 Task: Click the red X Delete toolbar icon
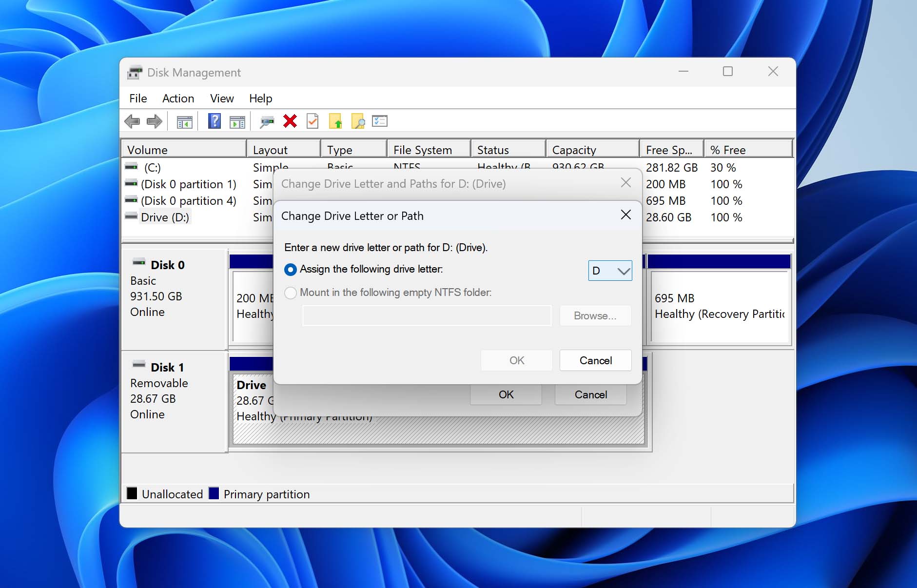pos(290,121)
